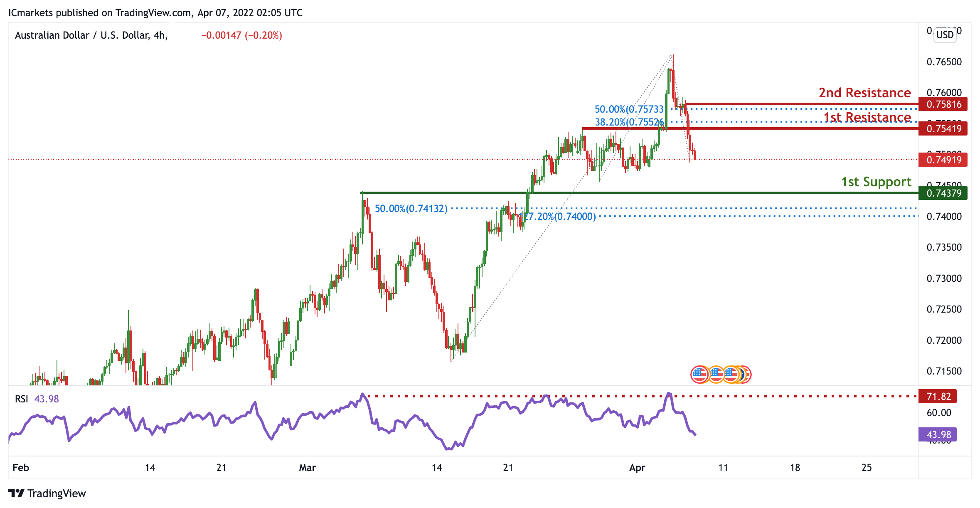Click the current price label 0.74919
The image size is (980, 508).
(943, 160)
